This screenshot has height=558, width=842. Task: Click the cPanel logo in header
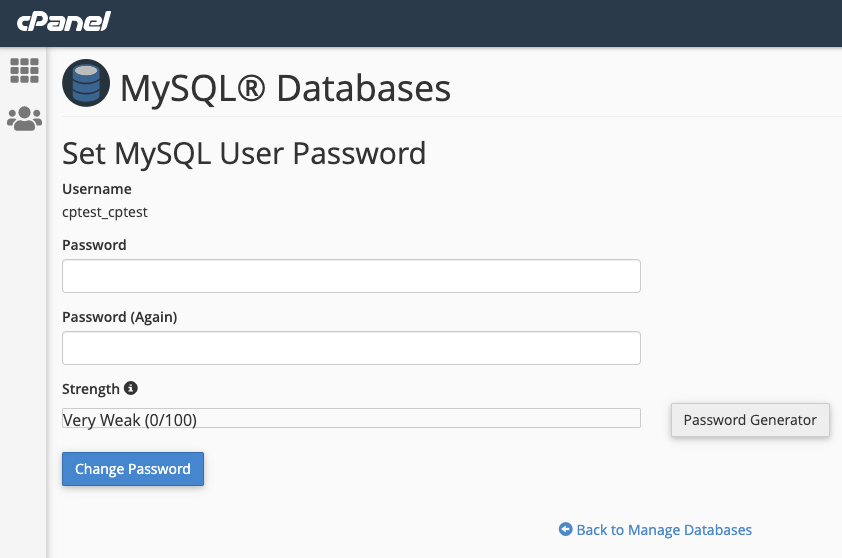coord(63,21)
